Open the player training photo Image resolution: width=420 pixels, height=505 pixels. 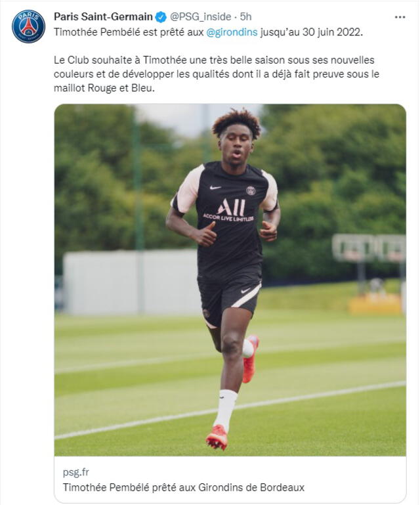tap(230, 280)
